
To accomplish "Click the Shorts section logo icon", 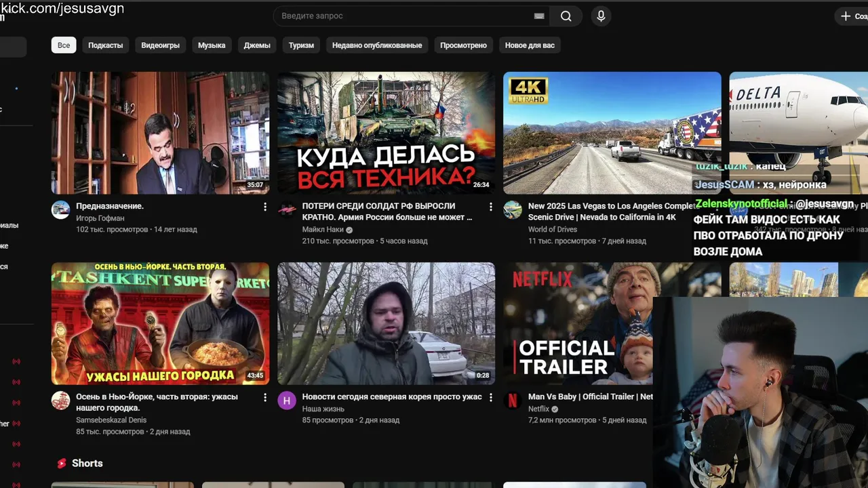I will click(62, 464).
